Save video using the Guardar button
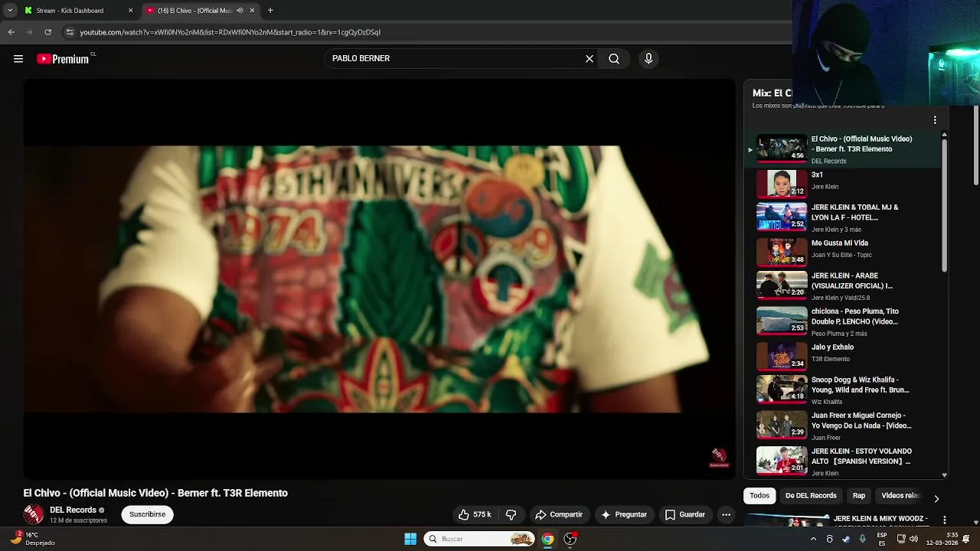Image resolution: width=980 pixels, height=551 pixels. click(x=684, y=515)
